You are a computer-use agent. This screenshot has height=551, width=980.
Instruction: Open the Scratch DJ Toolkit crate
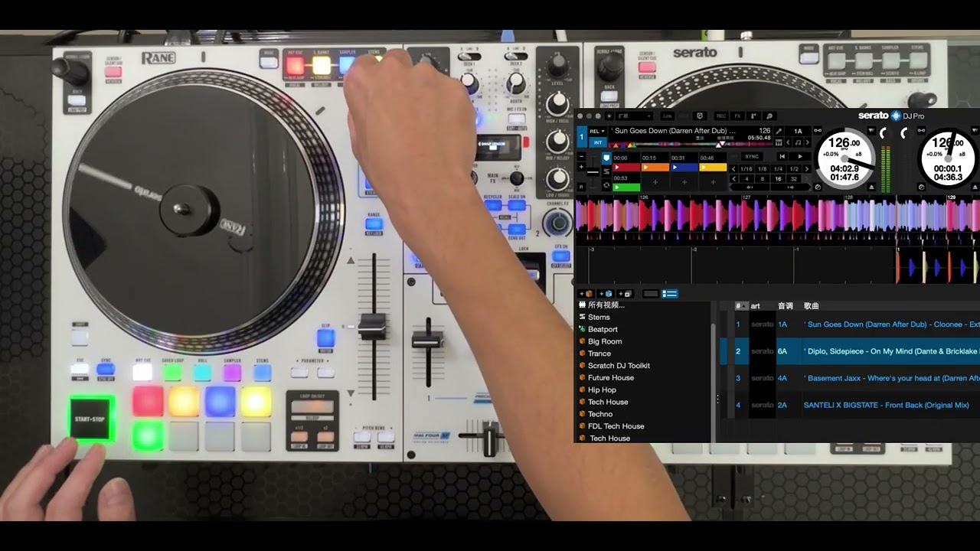point(619,366)
